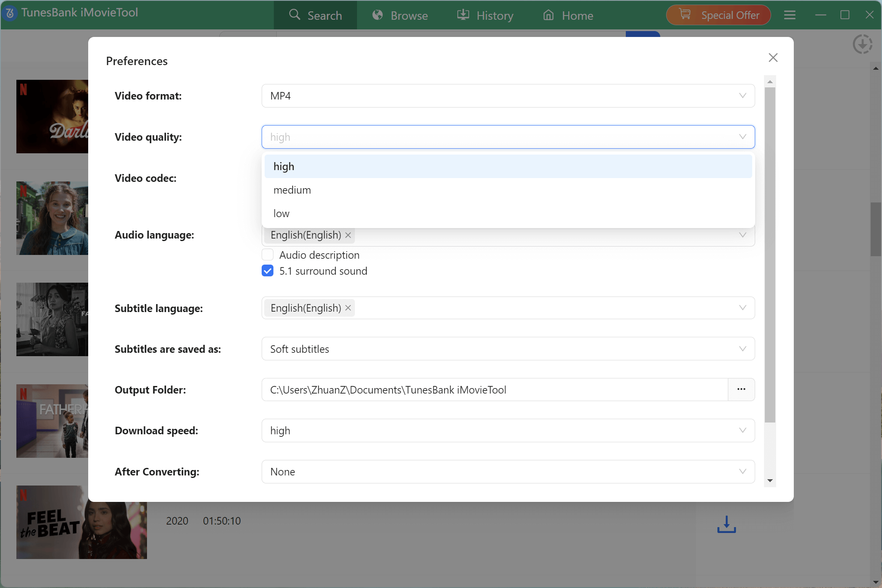The width and height of the screenshot is (882, 588).
Task: Browse for Output Folder using the ellipsis button
Action: [741, 389]
